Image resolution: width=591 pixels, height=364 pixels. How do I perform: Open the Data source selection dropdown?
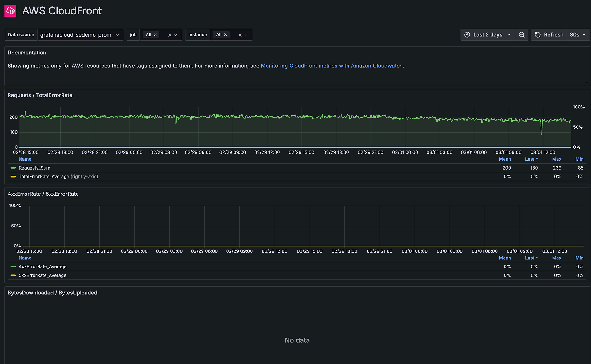(80, 34)
